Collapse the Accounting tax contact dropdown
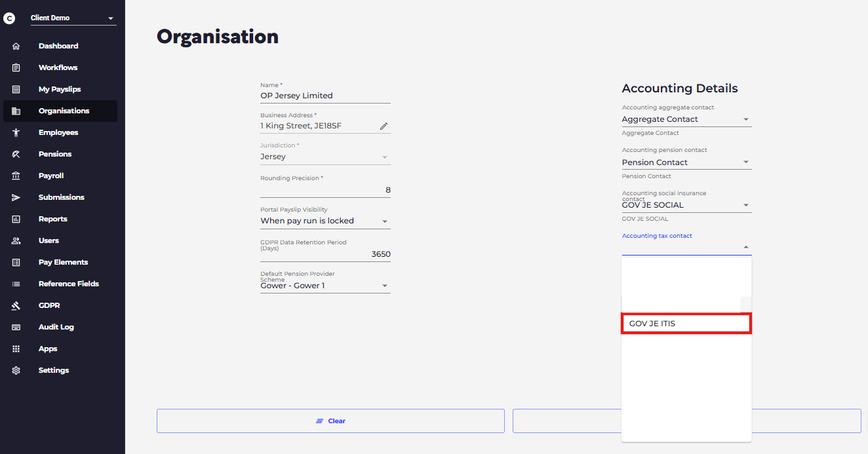Image resolution: width=868 pixels, height=454 pixels. 746,248
